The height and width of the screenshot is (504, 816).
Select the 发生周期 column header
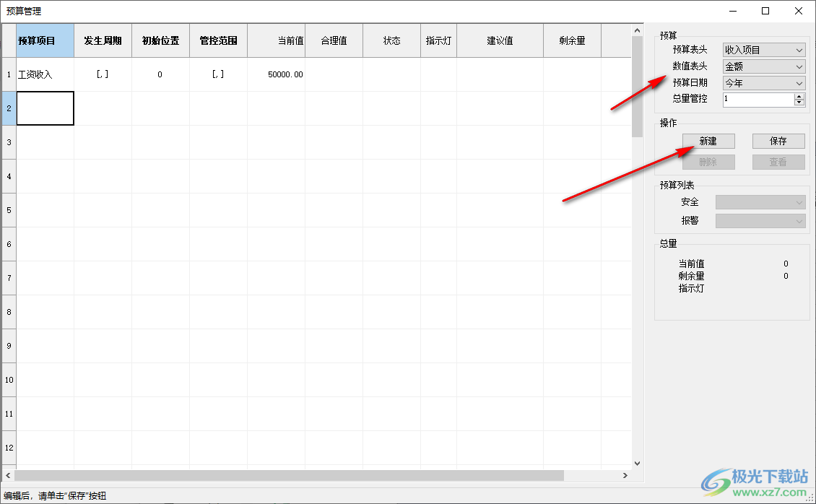103,40
